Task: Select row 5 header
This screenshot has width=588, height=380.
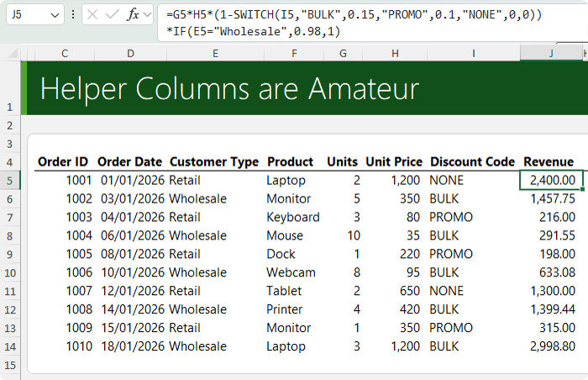Action: click(x=10, y=181)
